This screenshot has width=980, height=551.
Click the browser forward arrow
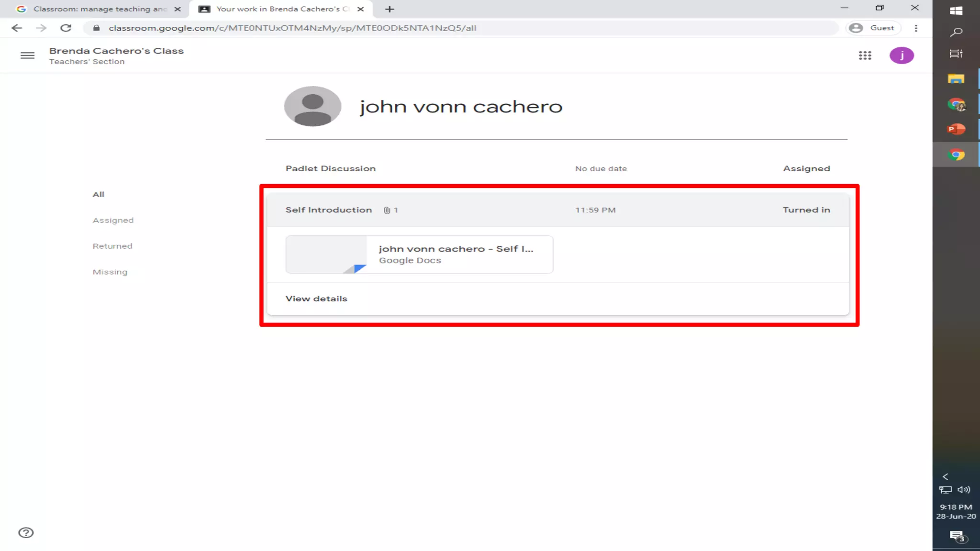[x=42, y=28]
